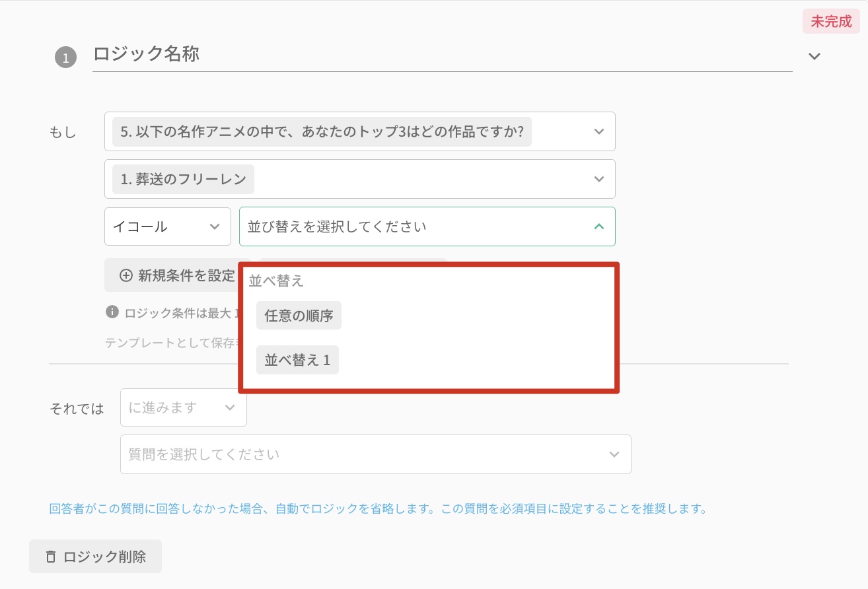The height and width of the screenshot is (589, 868).
Task: Click the もし label
Action: tap(63, 132)
